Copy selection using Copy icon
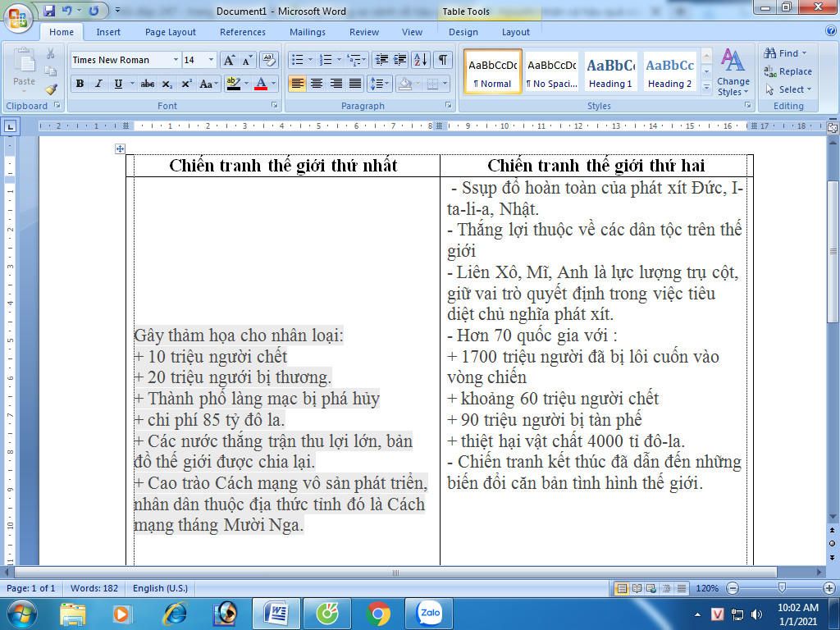 pos(50,71)
